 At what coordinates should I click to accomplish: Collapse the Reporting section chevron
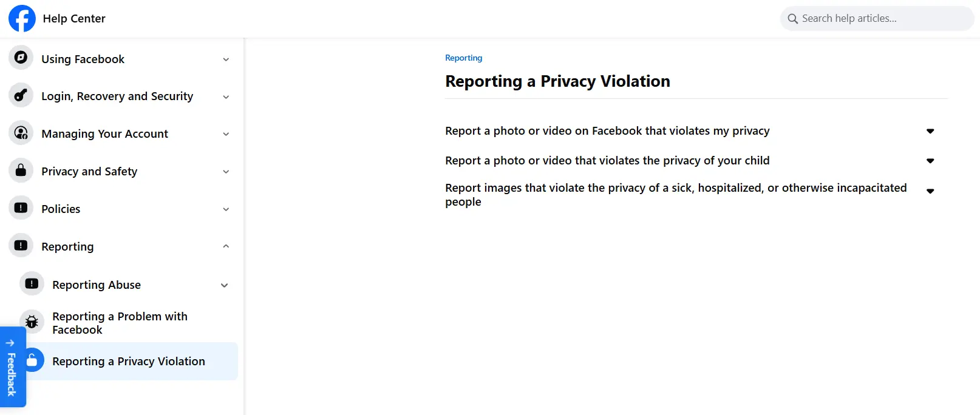tap(226, 246)
